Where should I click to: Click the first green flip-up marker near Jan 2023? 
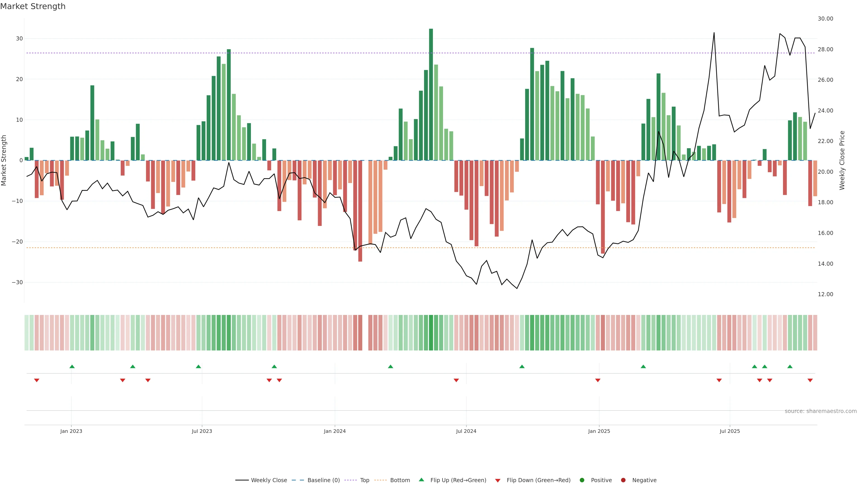click(72, 366)
